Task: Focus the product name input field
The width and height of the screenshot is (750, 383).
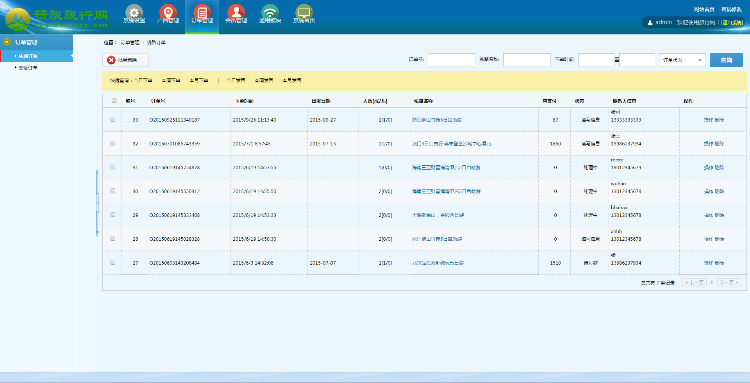Action: point(527,60)
